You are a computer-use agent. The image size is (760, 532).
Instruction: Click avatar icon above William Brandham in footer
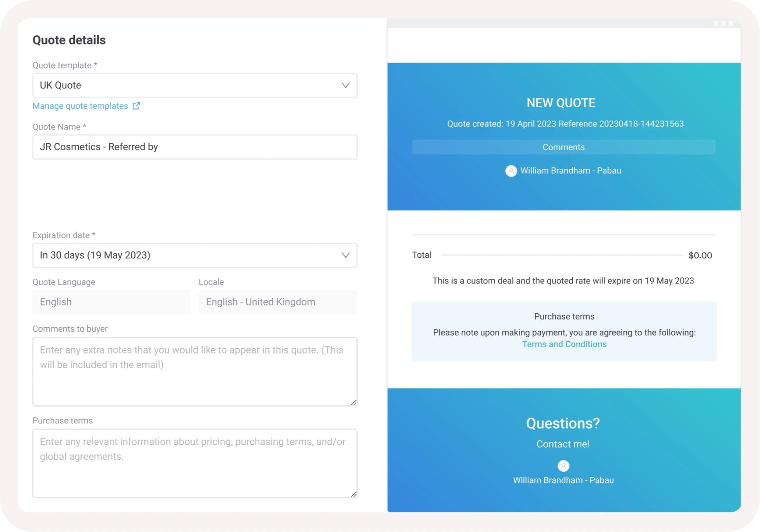[x=563, y=466]
